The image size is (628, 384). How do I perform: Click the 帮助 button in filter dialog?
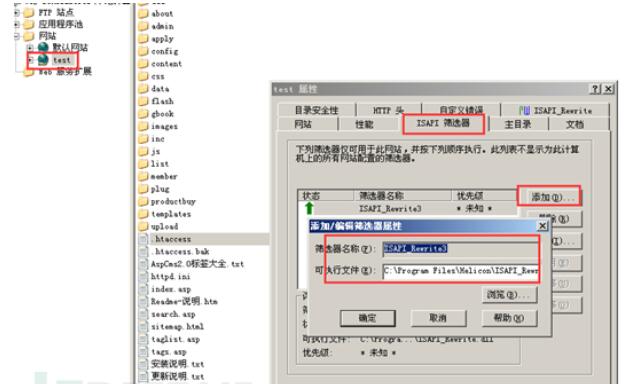(509, 318)
